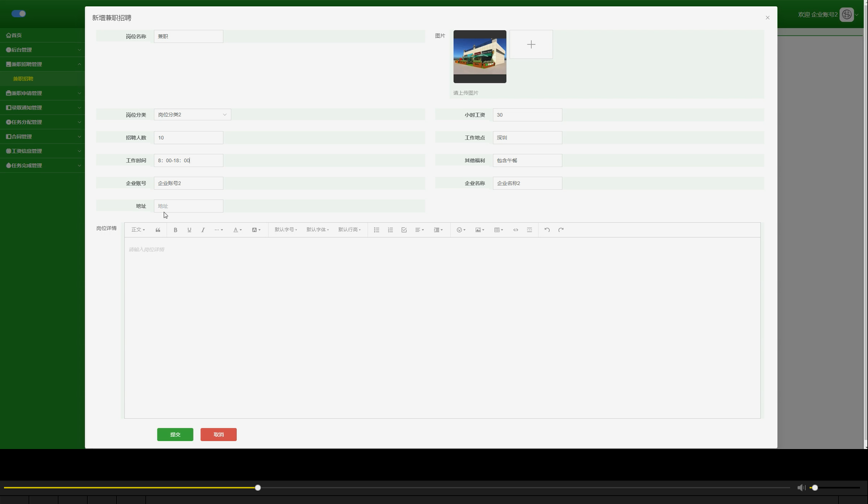Toggle bold formatting in the editor

pyautogui.click(x=175, y=230)
